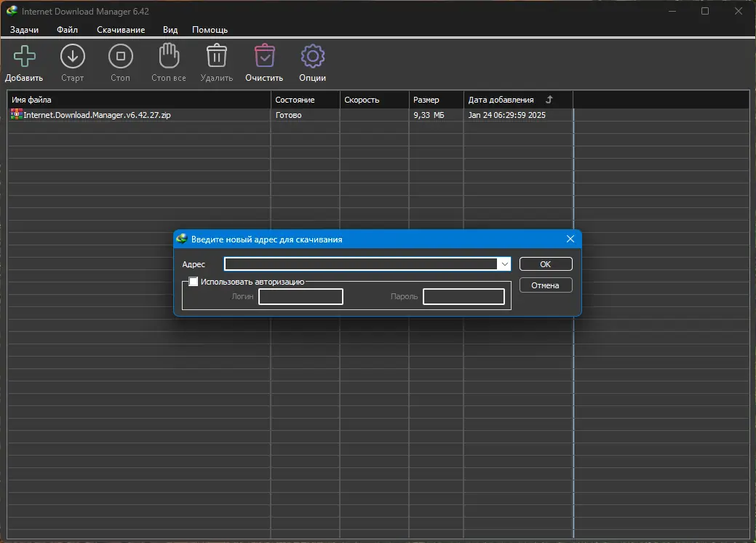Screen dimensions: 756x543
Task: Open the Скачивание menu
Action: [121, 29]
